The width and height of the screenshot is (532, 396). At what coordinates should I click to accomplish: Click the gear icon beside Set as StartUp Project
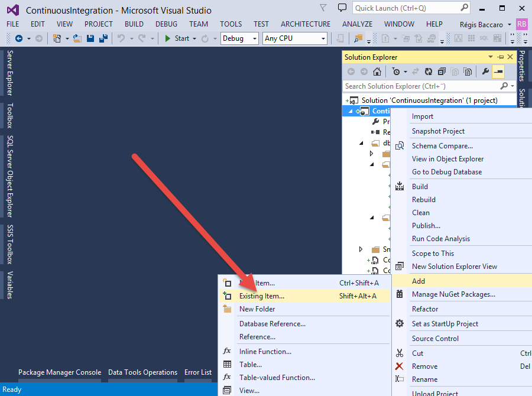coord(400,323)
